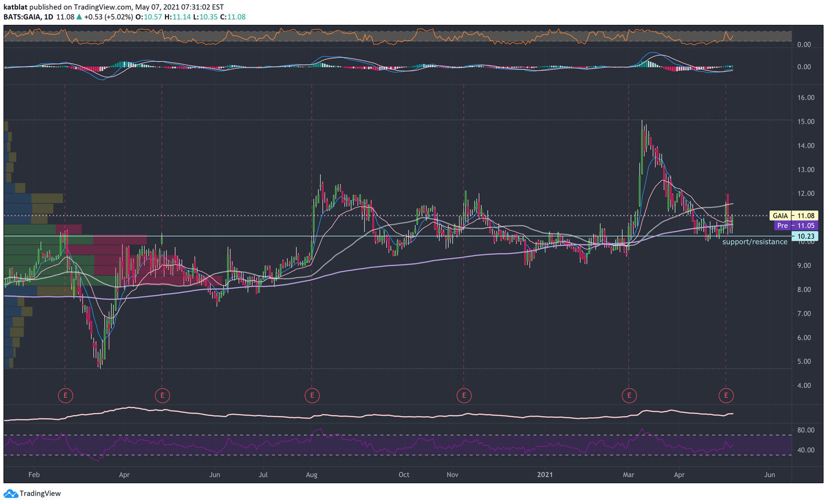Select the second earnings marker from the left
The image size is (827, 504).
click(162, 396)
